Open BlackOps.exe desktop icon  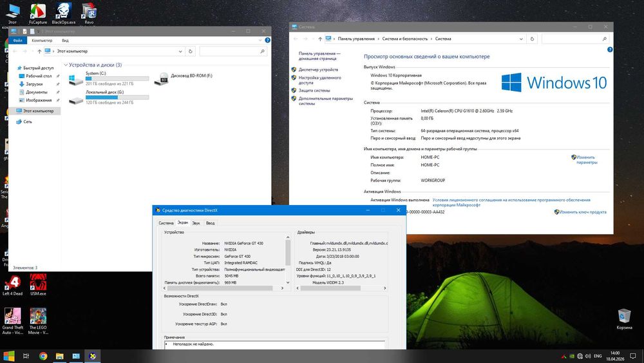[x=63, y=14]
